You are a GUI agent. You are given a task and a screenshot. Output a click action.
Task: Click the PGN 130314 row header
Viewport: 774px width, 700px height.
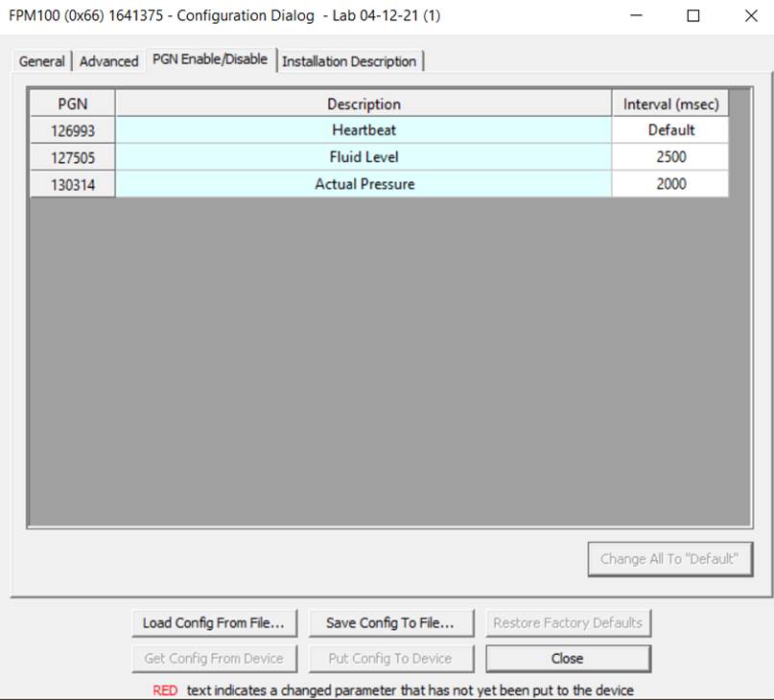[73, 184]
